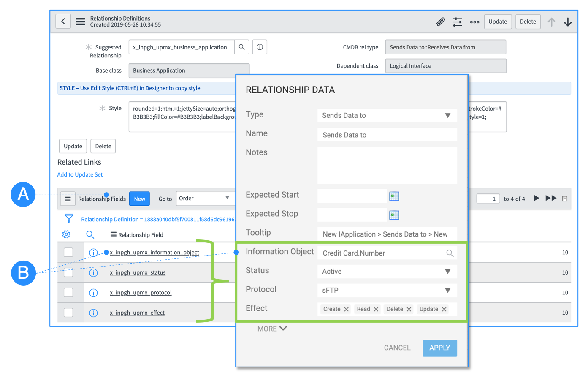588x378 pixels.
Task: Preview record info for x_inpgh_upmx_effect
Action: [x=93, y=313]
